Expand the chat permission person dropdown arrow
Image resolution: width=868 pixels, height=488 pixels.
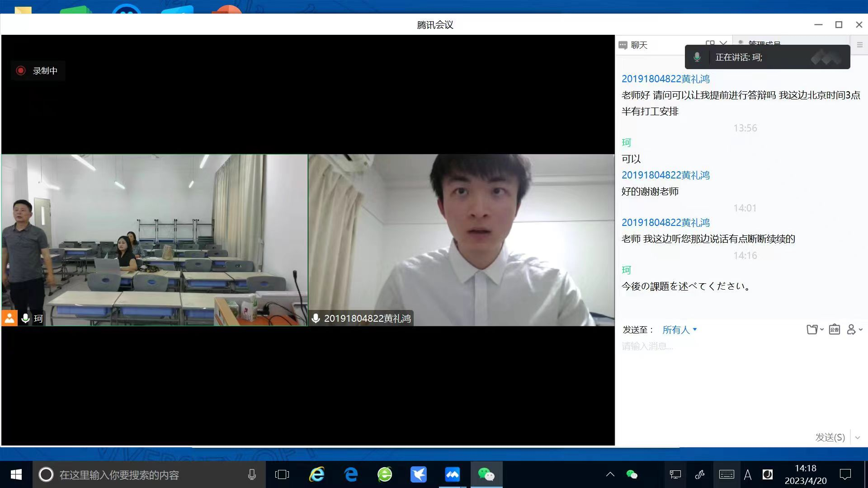[x=860, y=330]
